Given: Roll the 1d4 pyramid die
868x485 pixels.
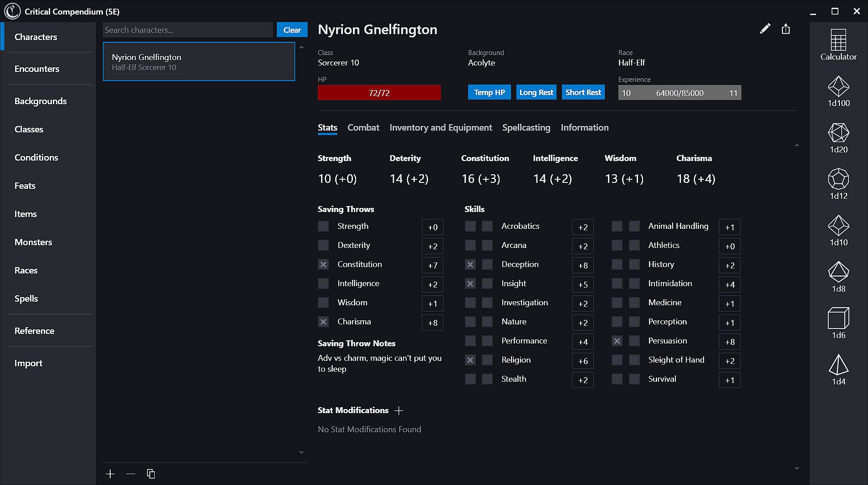Looking at the screenshot, I should click(x=838, y=369).
